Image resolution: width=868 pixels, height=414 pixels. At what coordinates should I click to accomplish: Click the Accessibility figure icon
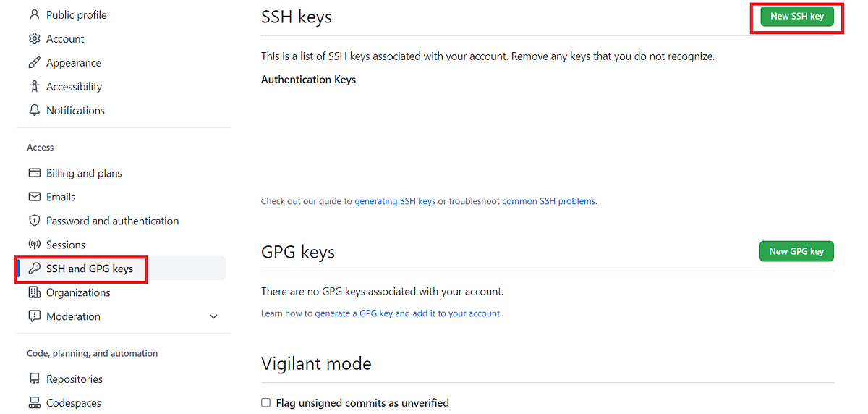pyautogui.click(x=34, y=86)
